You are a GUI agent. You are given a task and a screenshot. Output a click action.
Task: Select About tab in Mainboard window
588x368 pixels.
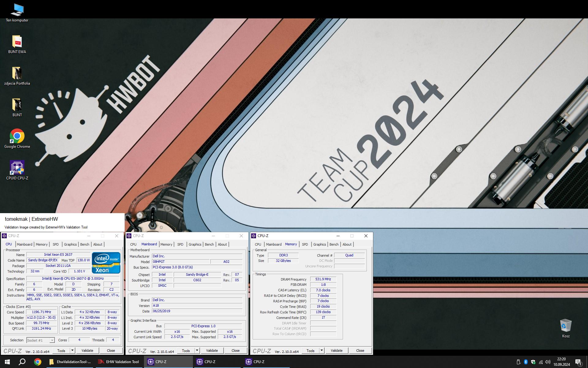pyautogui.click(x=222, y=244)
